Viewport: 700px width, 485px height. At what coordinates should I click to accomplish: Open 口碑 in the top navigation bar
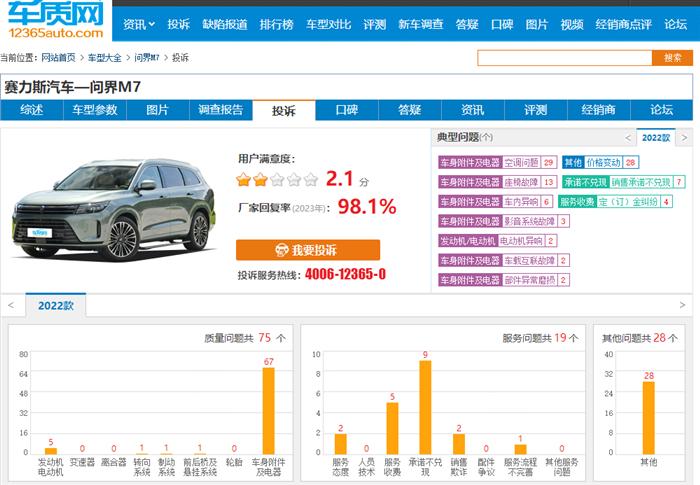click(x=502, y=24)
